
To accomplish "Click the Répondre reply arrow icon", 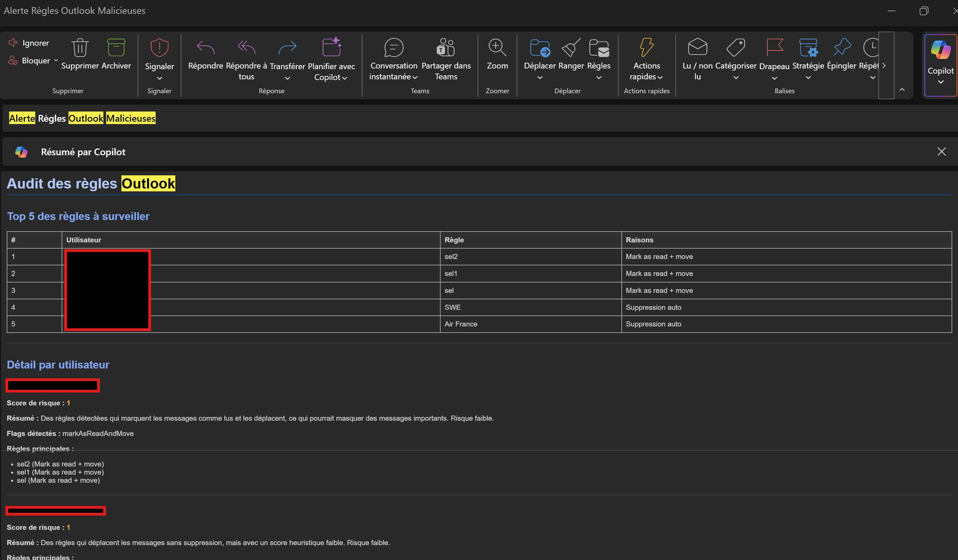I will pyautogui.click(x=205, y=48).
